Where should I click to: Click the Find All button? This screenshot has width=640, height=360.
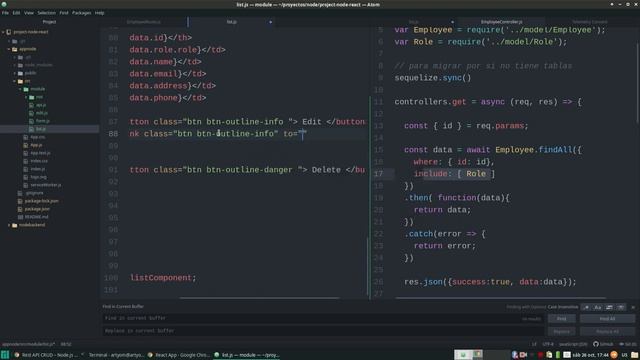(x=607, y=319)
